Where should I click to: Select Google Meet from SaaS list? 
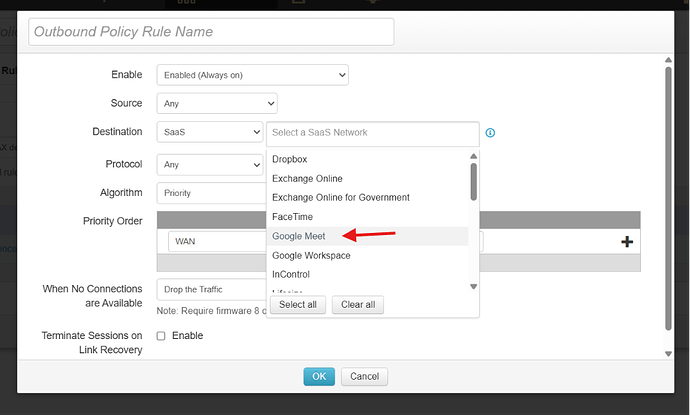367,236
